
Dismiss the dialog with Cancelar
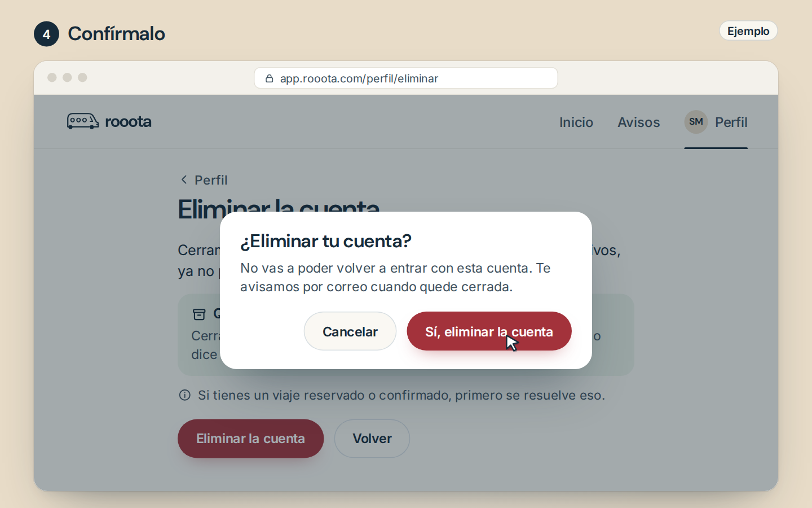coord(350,331)
